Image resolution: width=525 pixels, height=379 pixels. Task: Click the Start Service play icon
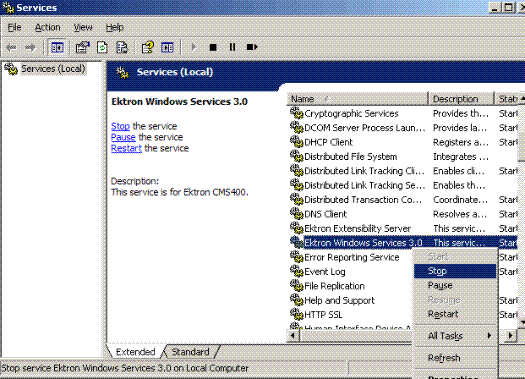pyautogui.click(x=194, y=47)
